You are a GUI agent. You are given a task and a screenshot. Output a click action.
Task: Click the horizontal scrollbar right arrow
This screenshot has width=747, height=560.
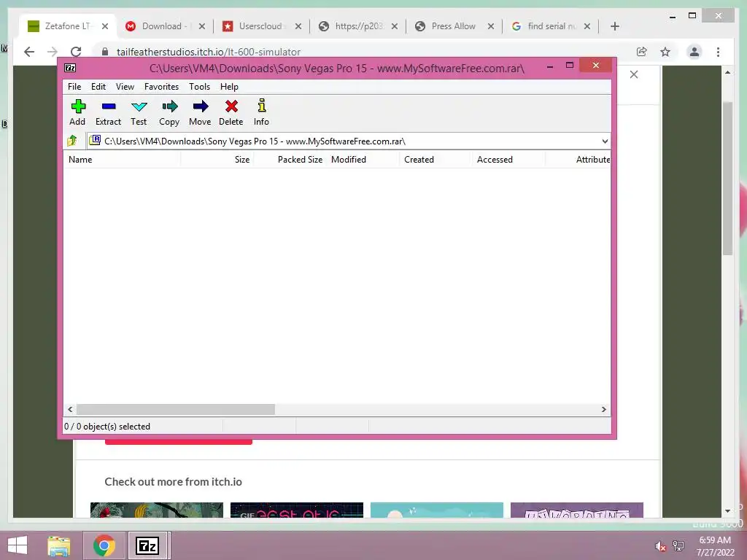[603, 410]
